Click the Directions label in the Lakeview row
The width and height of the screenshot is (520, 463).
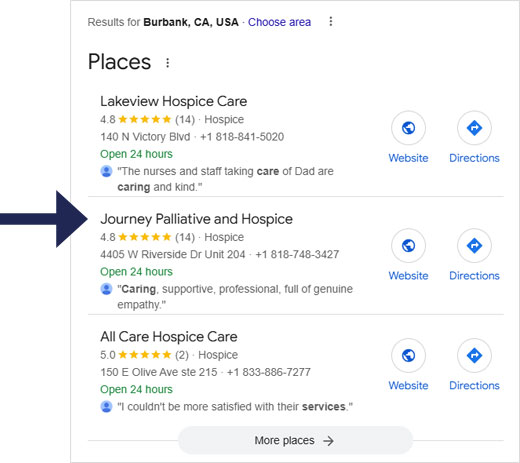[x=474, y=158]
